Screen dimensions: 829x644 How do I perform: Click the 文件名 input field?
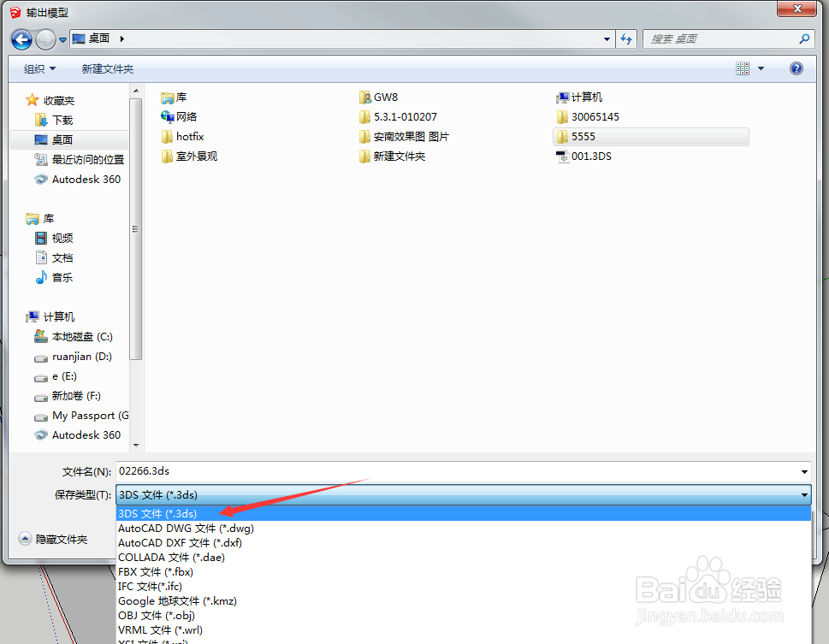457,471
